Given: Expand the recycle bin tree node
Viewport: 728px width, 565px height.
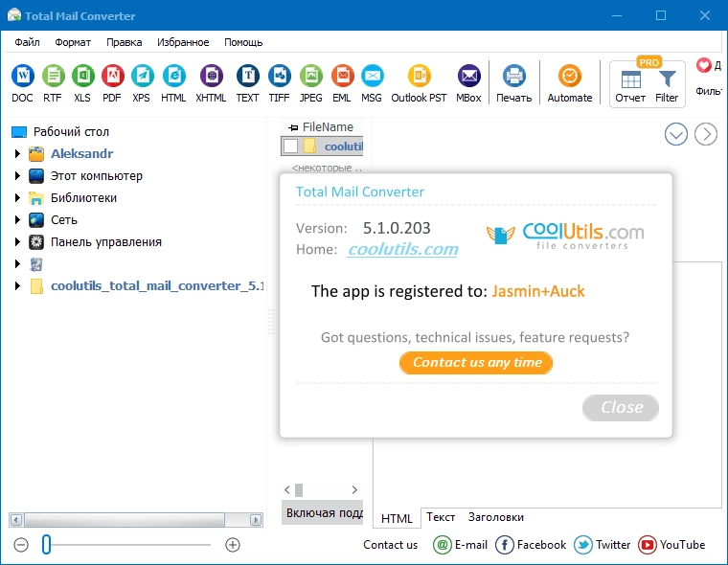Looking at the screenshot, I should [17, 263].
